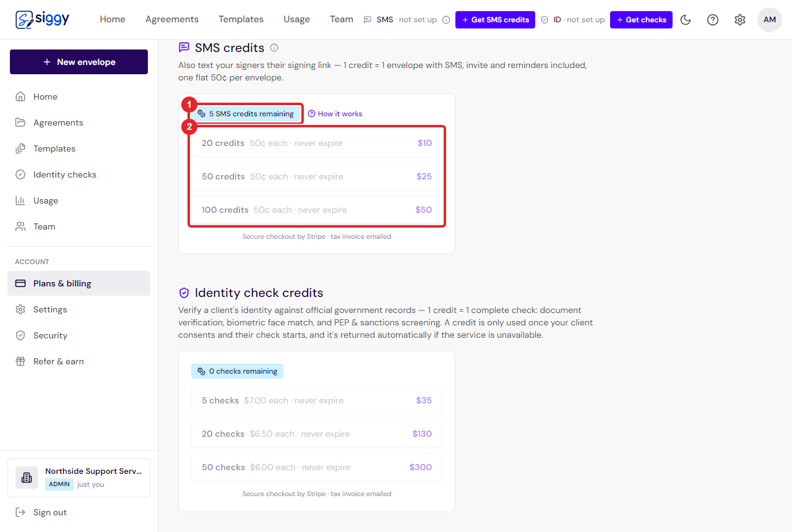792x532 pixels.
Task: Select the 50 checks $300 pack
Action: point(317,467)
